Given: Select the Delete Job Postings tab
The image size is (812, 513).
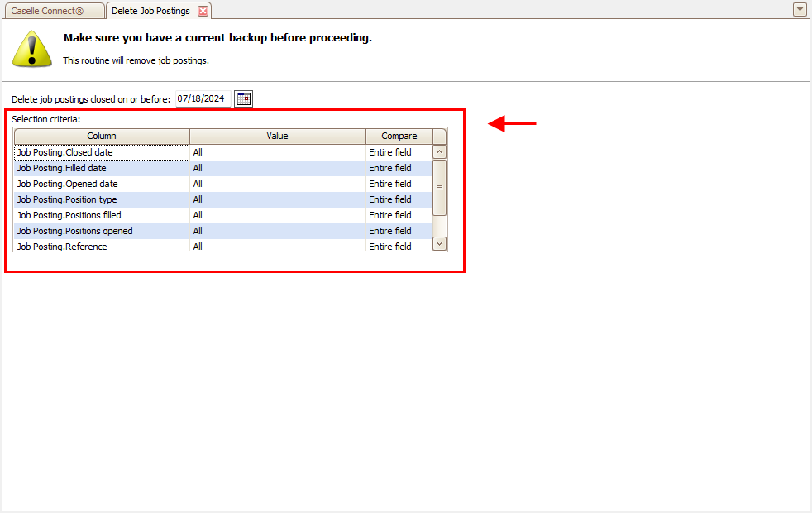Looking at the screenshot, I should pyautogui.click(x=150, y=11).
